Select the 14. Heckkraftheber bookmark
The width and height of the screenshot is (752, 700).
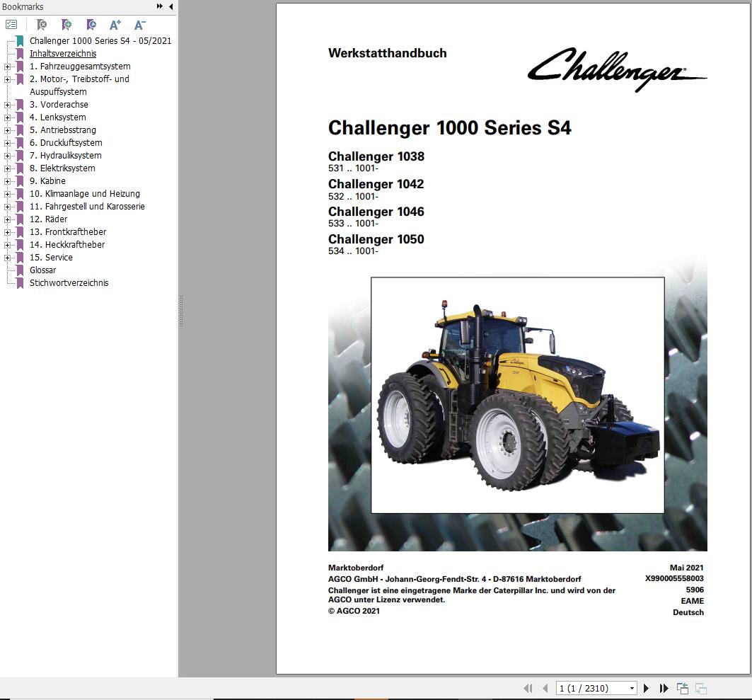click(x=67, y=245)
